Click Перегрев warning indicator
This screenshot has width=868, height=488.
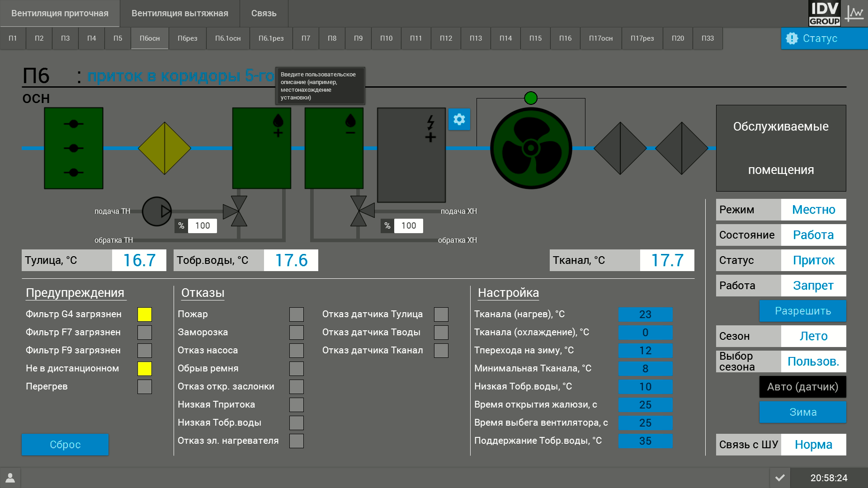point(145,387)
